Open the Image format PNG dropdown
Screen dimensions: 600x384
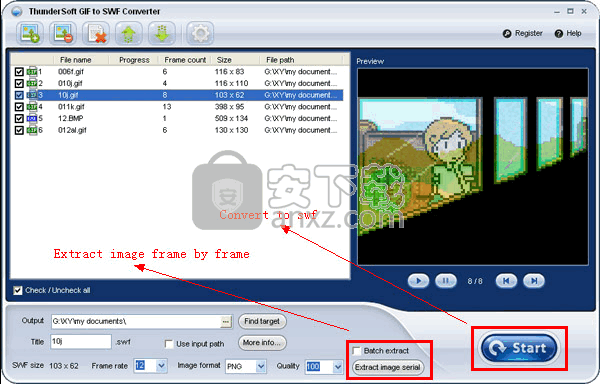tap(261, 366)
